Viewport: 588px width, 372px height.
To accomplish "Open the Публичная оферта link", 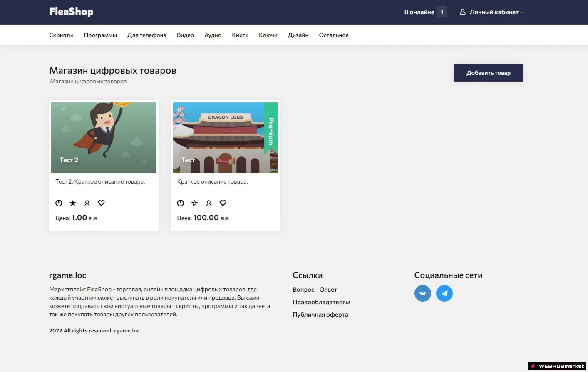I will (x=320, y=315).
